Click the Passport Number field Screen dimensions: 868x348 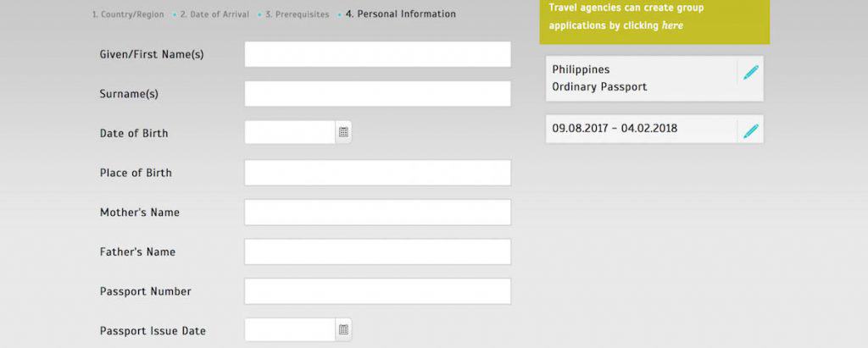[x=377, y=291]
